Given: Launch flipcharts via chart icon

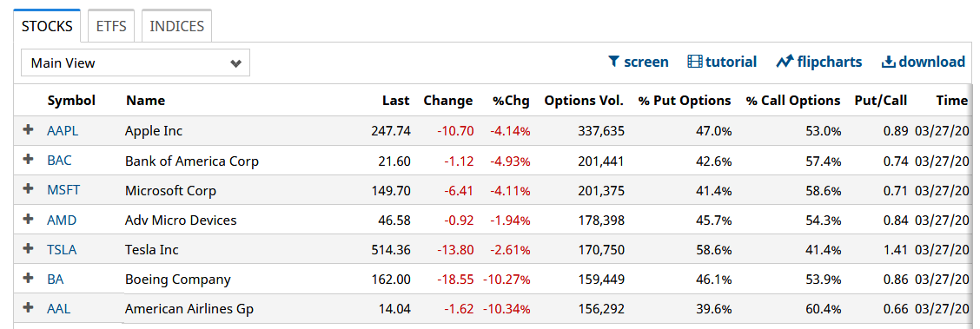Looking at the screenshot, I should click(x=785, y=62).
